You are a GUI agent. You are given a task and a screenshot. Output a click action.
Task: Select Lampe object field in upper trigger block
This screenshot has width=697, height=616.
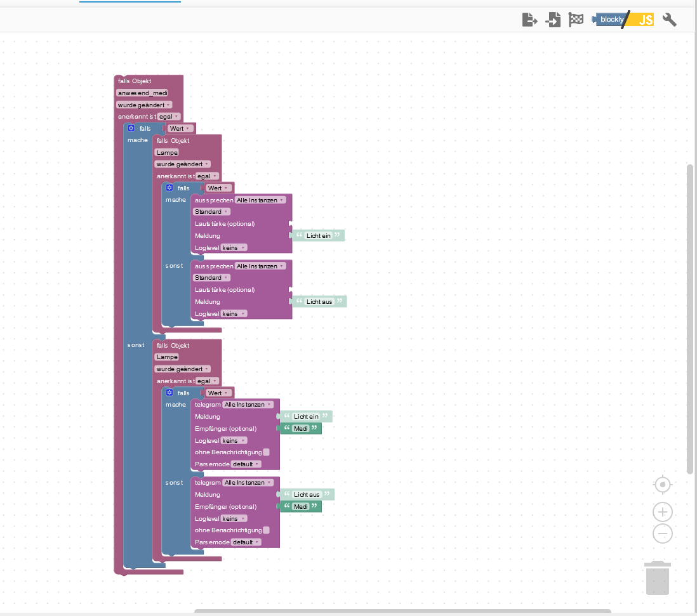[167, 153]
